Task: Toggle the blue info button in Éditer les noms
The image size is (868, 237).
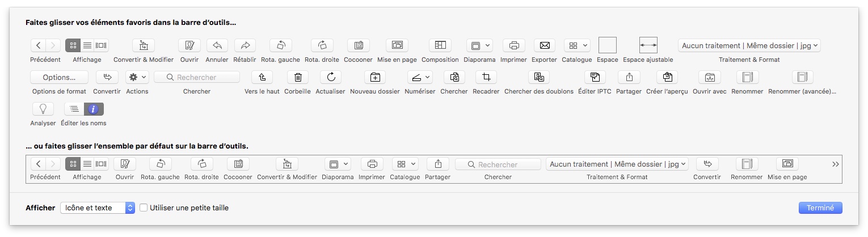Action: coord(94,109)
